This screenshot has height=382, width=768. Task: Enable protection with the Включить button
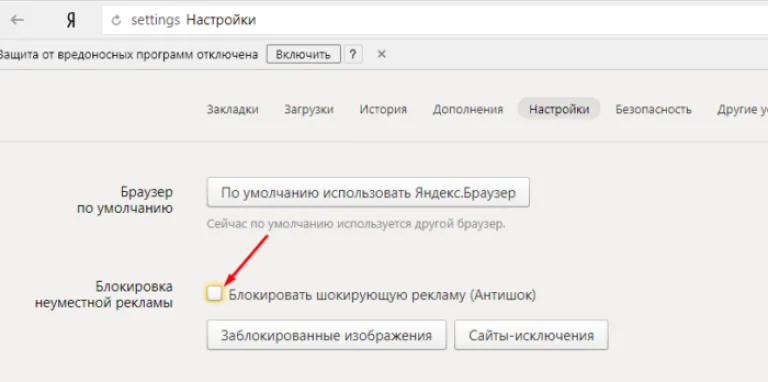point(303,54)
